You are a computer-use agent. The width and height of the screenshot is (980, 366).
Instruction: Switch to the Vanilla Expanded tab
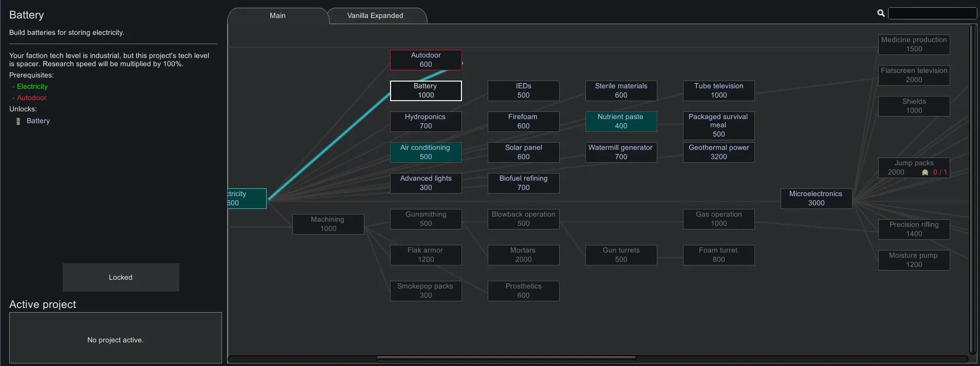(376, 15)
